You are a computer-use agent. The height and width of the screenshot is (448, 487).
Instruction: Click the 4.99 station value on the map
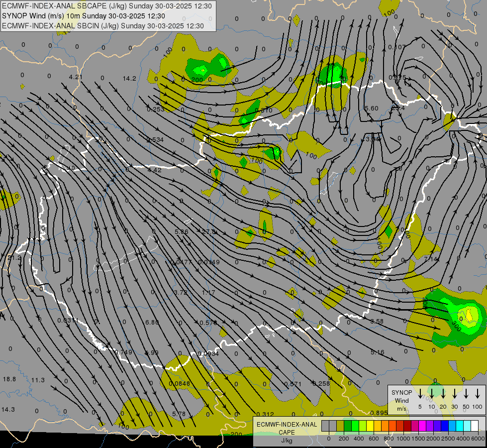click(x=152, y=352)
